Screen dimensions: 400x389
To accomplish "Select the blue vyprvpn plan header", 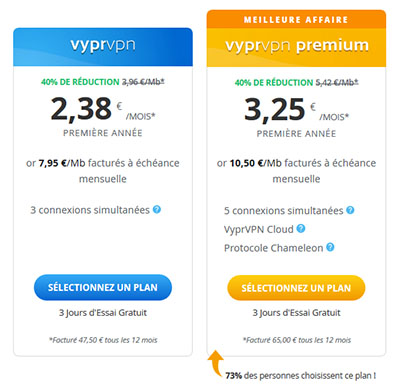I will coord(103,47).
